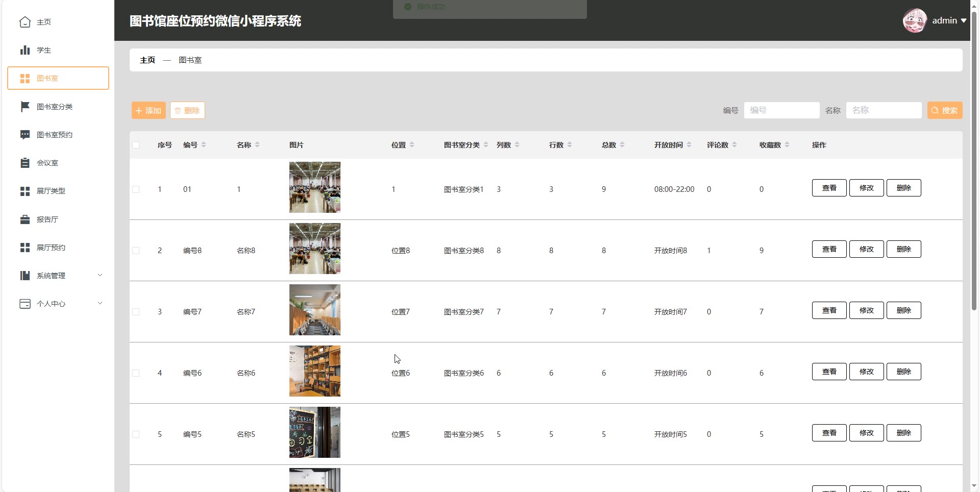Click the chat bubble icon for 图书室预约

point(24,135)
